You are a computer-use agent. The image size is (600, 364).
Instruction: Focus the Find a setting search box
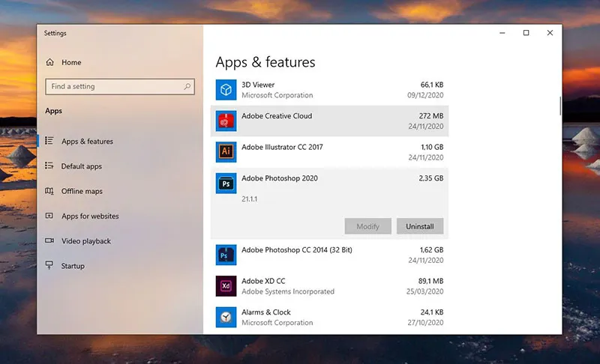[112, 87]
